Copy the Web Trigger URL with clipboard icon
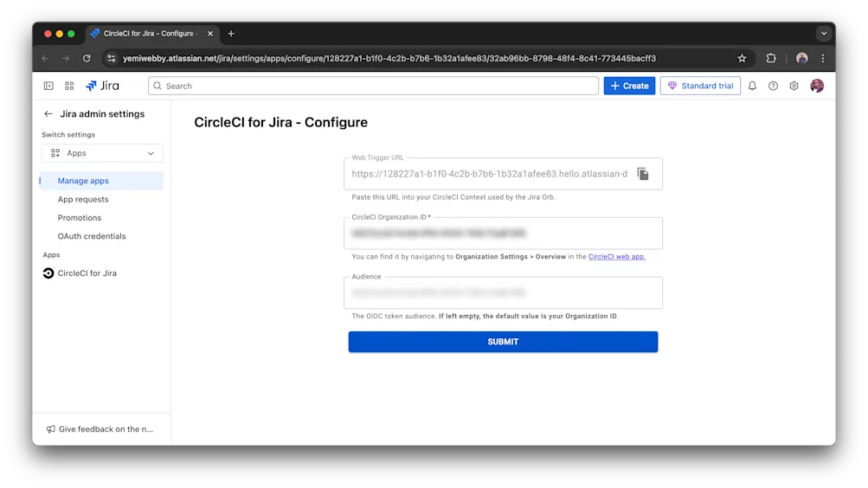Image resolution: width=868 pixels, height=488 pixels. pos(643,174)
